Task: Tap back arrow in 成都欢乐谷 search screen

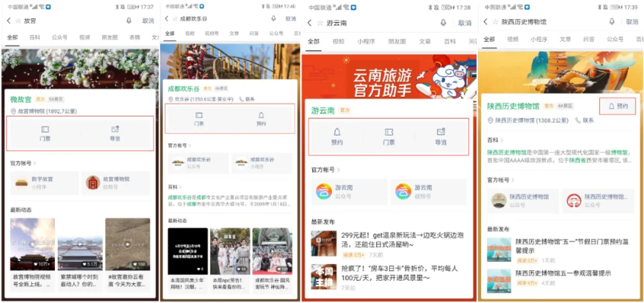Action: click(167, 18)
